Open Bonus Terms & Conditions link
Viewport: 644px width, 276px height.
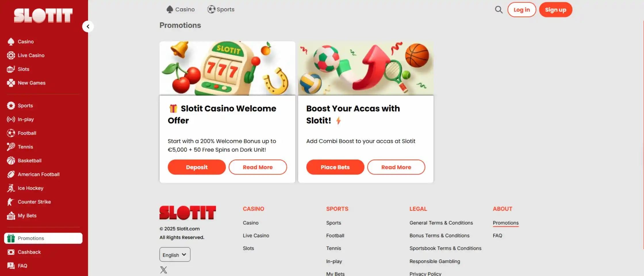(439, 235)
